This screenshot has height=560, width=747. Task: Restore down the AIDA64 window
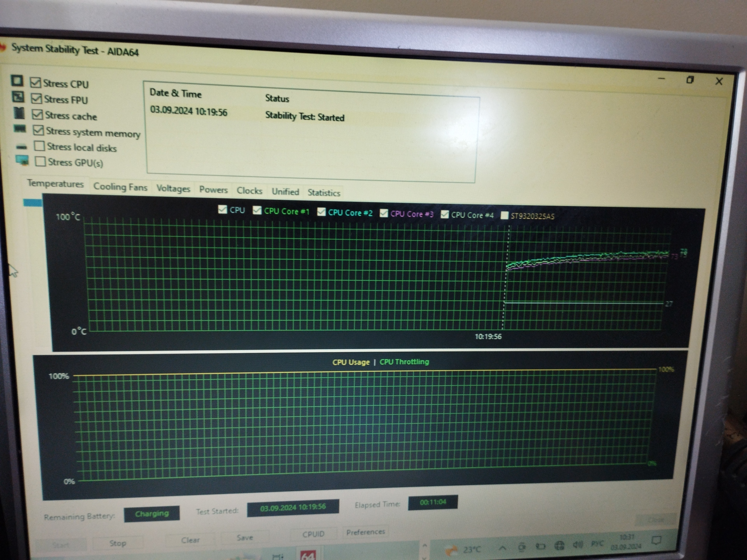pyautogui.click(x=690, y=80)
